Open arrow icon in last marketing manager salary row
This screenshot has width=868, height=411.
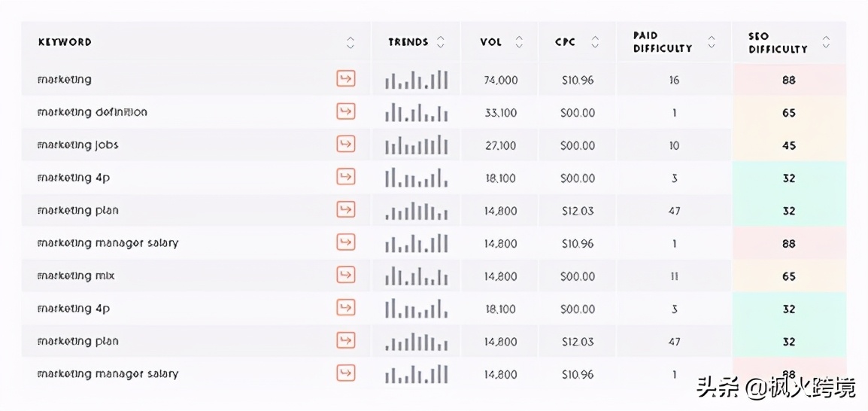coord(345,373)
